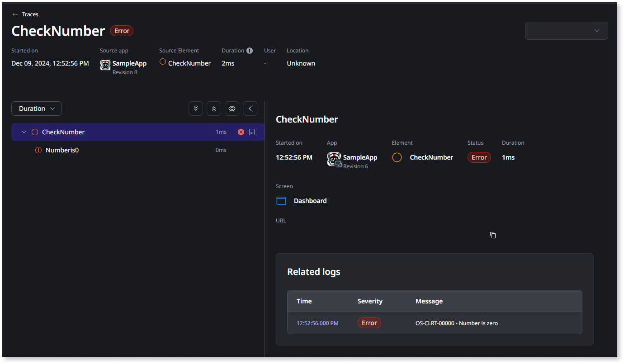Viewport: 624px width, 364px height.
Task: Click the exclamation icon beside NumberIs0
Action: pyautogui.click(x=38, y=150)
